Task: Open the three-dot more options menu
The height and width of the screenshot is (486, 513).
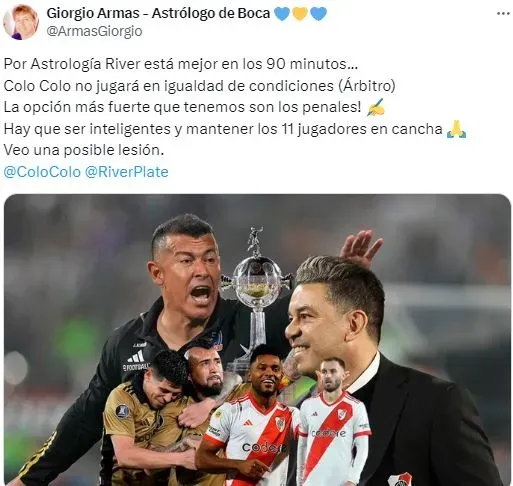Action: tap(503, 14)
